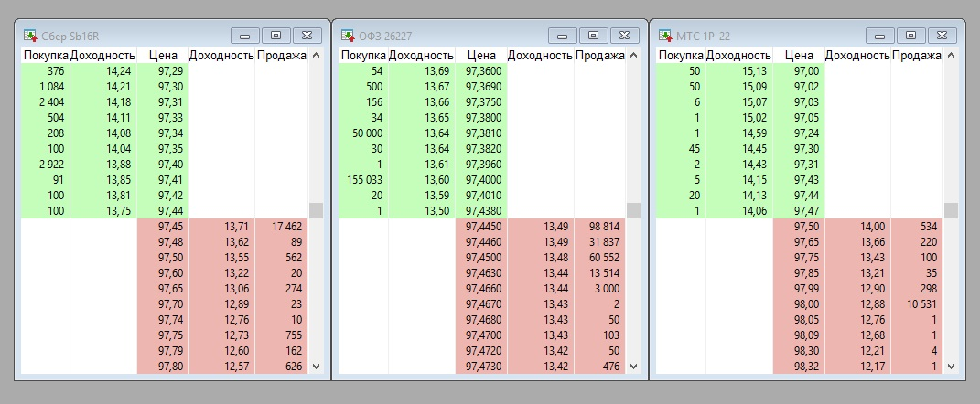Screen dimensions: 980x404
Task: Click scrollbar thumb in ОФЗ 26227 window
Action: 634,211
